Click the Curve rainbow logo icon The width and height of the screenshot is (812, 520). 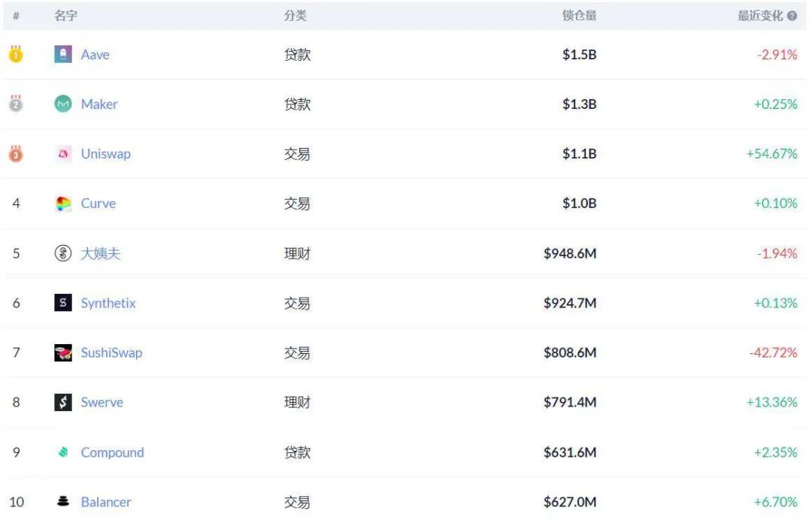tap(63, 204)
